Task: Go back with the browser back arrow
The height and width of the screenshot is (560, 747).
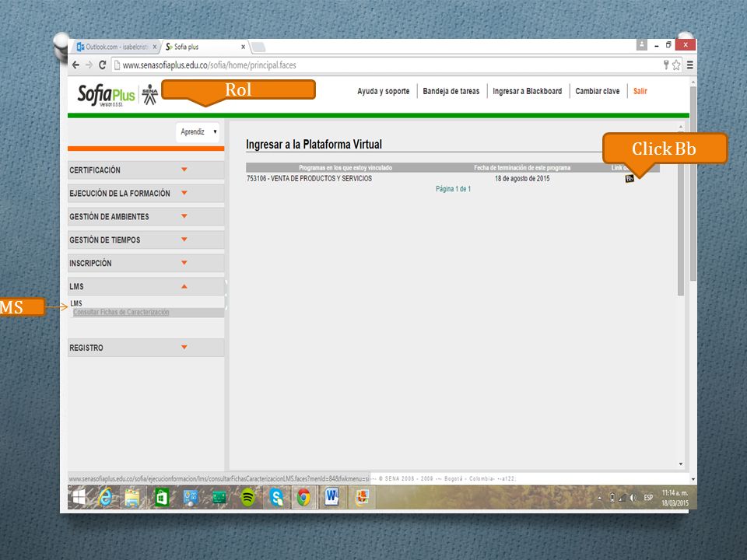Action: click(75, 65)
